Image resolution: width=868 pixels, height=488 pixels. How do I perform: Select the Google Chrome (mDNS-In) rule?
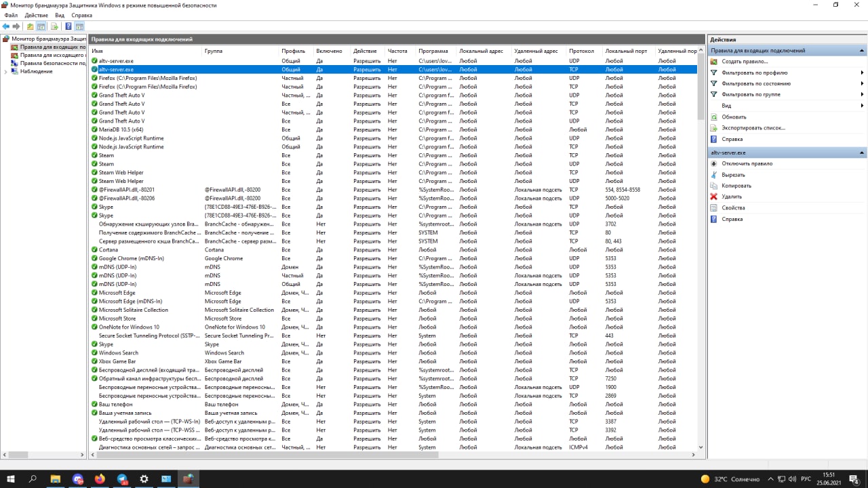pyautogui.click(x=393, y=258)
